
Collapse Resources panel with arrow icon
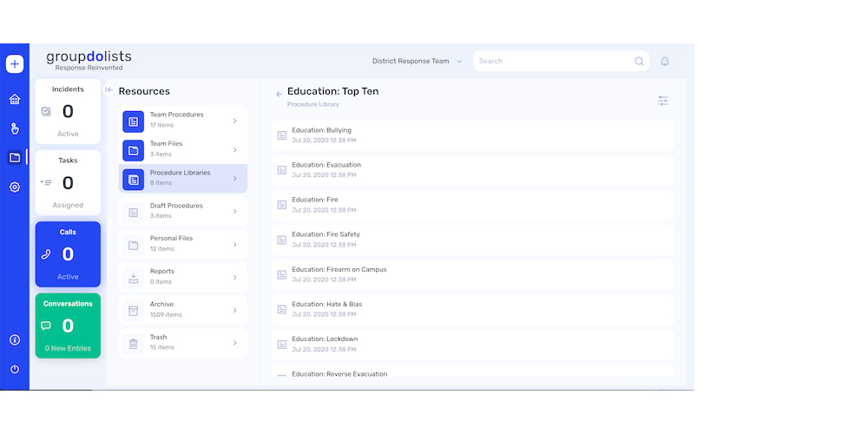click(x=109, y=89)
